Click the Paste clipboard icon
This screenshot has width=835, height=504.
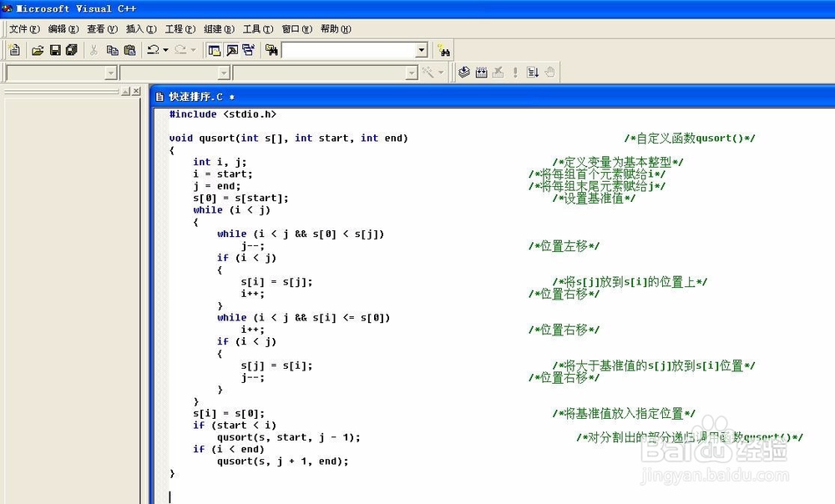click(x=129, y=50)
